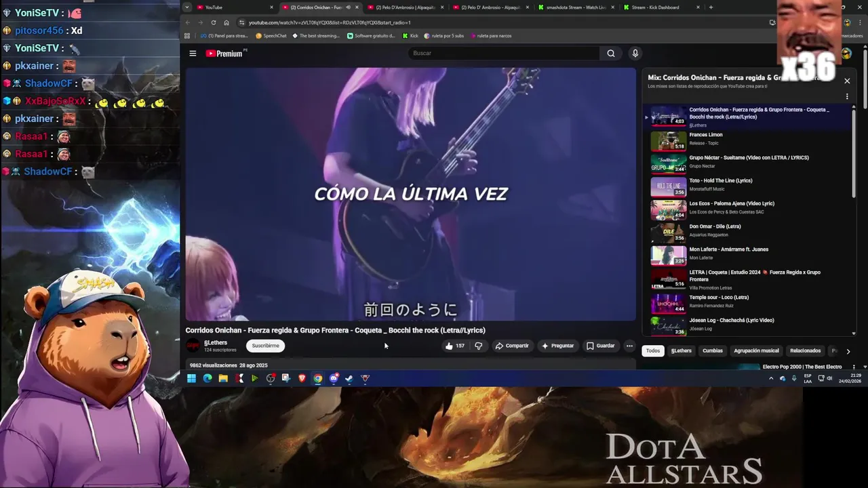Show more filter chips with right chevron
Screen dimensions: 868x488
[x=848, y=351]
